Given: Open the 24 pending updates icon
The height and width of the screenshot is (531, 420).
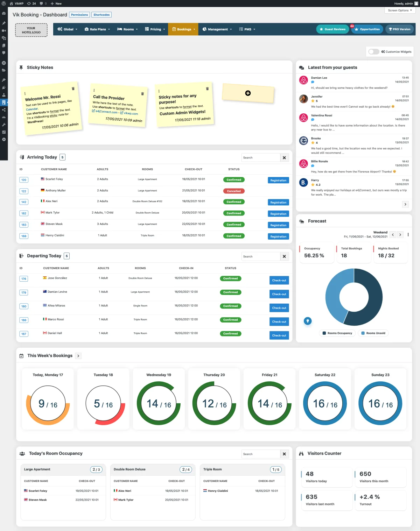Looking at the screenshot, I should pyautogui.click(x=31, y=3).
